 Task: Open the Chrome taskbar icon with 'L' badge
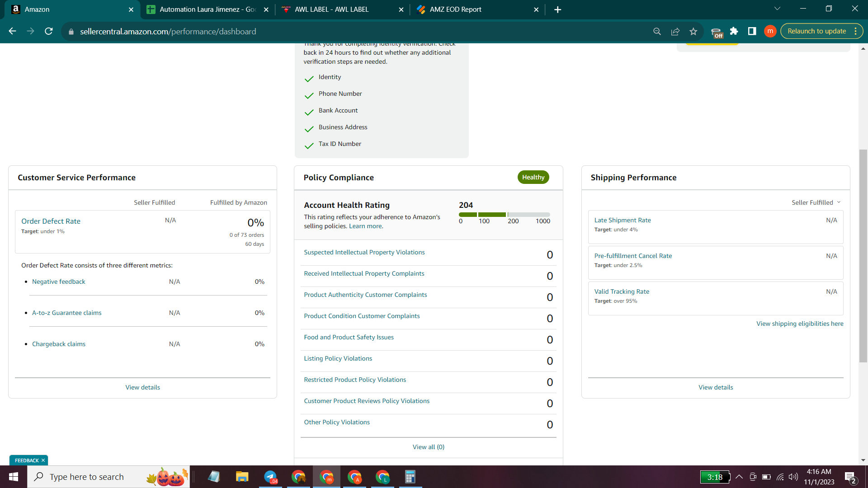(382, 477)
